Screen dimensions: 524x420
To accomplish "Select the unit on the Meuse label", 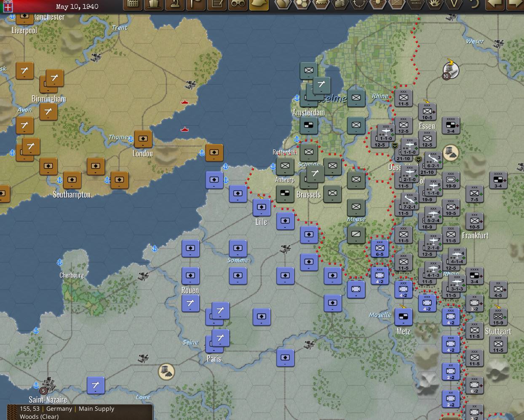I will click(356, 208).
